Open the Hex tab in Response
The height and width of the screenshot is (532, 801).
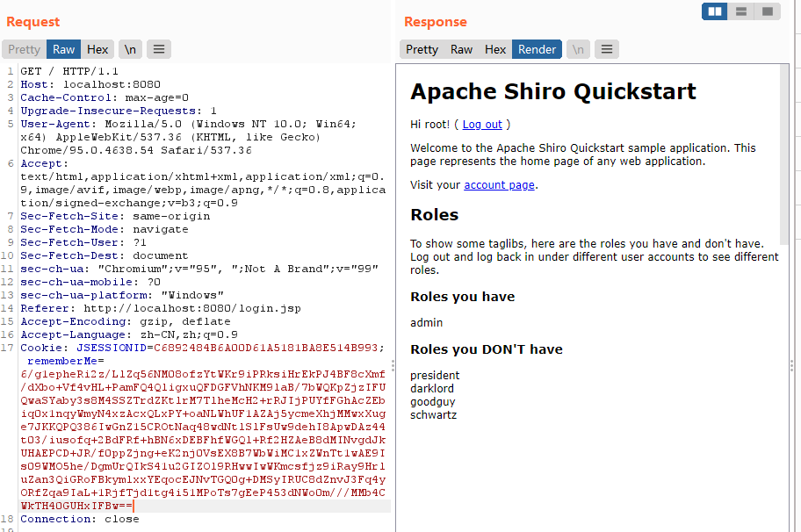(x=495, y=49)
